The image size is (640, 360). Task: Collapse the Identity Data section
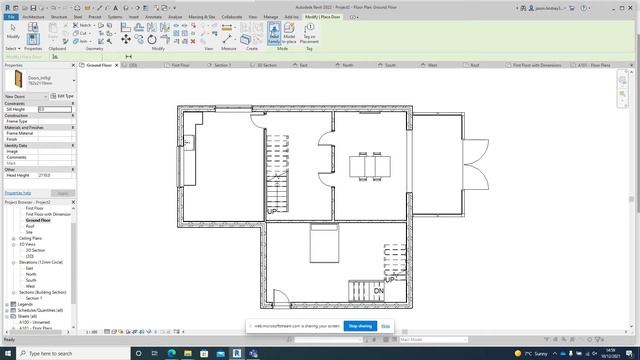(73, 145)
